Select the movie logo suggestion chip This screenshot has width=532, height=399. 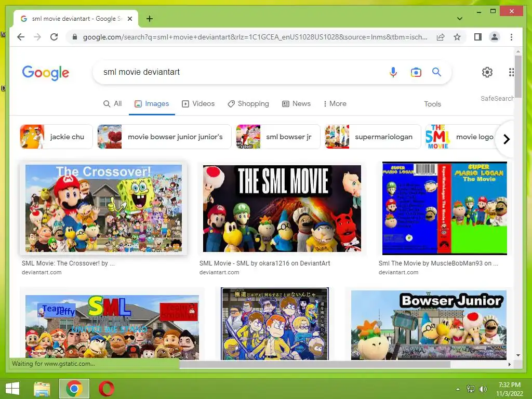click(461, 137)
